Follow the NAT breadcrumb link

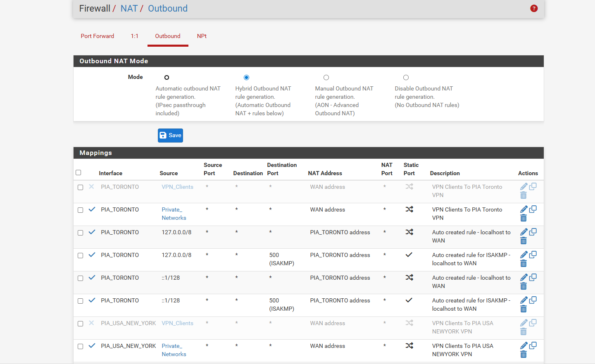pyautogui.click(x=129, y=8)
